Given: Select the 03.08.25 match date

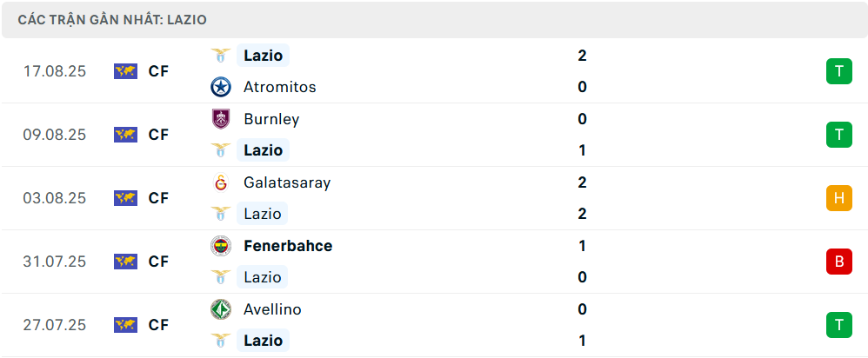Looking at the screenshot, I should coord(55,198).
